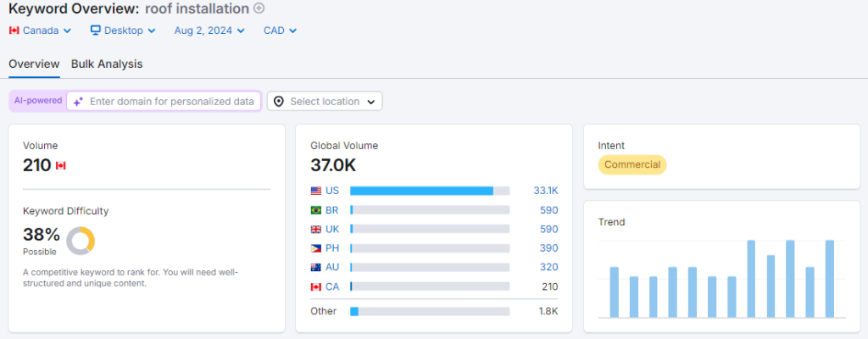
Task: Open the US 33.1K volume link
Action: click(x=545, y=191)
